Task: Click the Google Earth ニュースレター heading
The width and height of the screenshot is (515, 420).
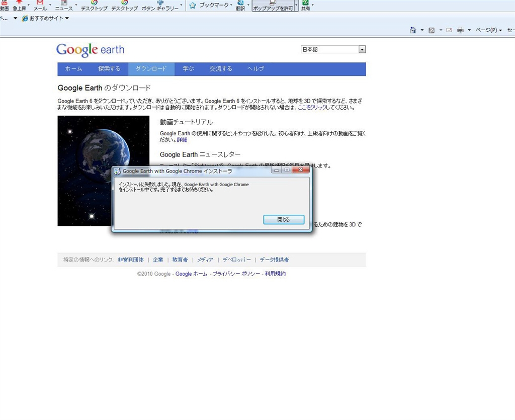Action: tap(200, 154)
